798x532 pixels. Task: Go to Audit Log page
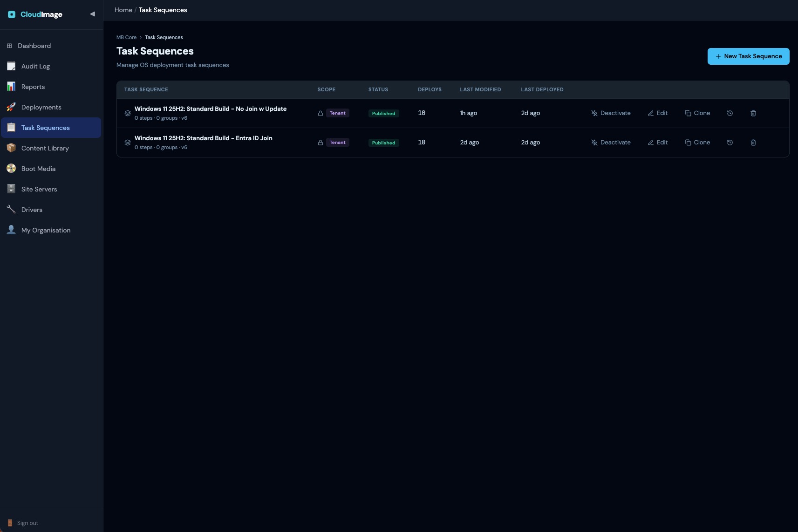(51, 66)
